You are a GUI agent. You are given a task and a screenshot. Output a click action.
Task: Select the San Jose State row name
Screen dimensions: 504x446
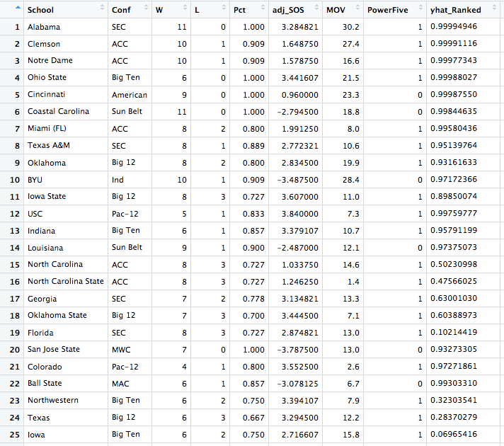click(53, 350)
